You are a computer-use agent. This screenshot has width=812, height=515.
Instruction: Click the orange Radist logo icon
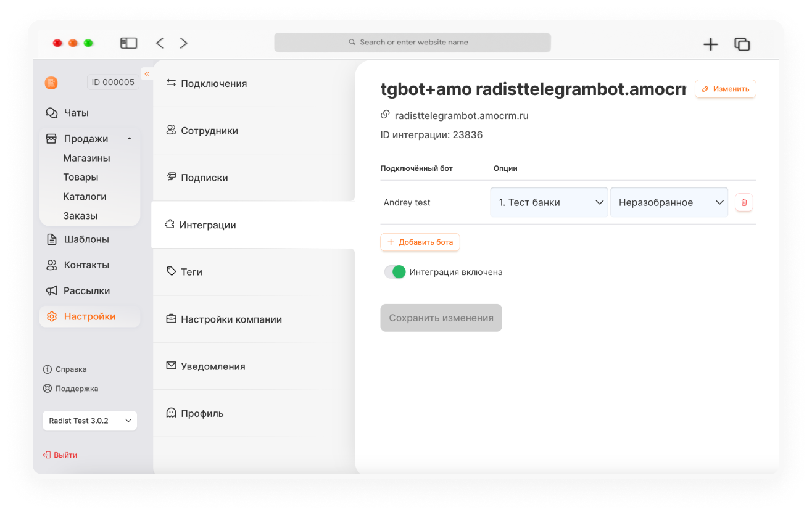[51, 83]
